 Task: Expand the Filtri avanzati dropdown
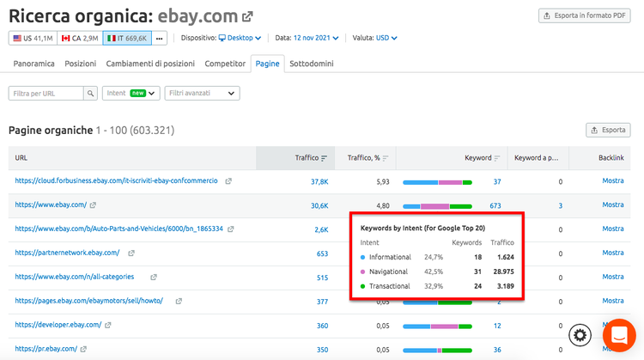click(202, 94)
